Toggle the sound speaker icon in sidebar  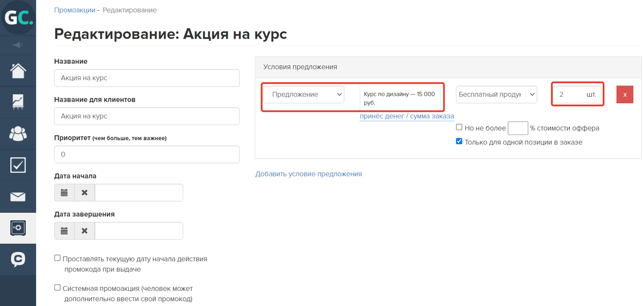(18, 45)
